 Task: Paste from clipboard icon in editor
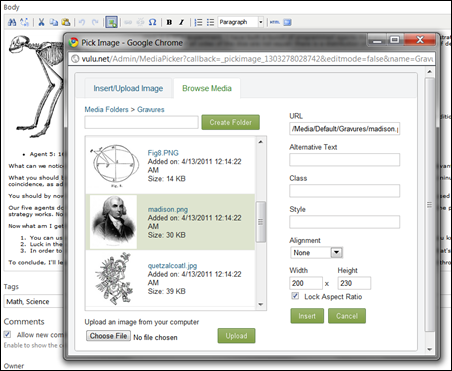[66, 22]
